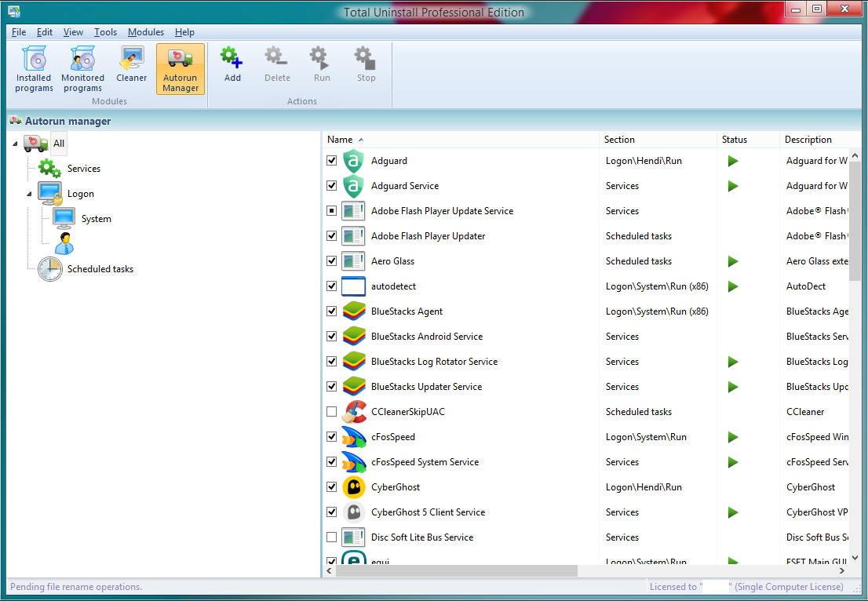Screen dimensions: 868x601
Task: Select the Adobe Flash Player Updater row
Action: pos(585,235)
